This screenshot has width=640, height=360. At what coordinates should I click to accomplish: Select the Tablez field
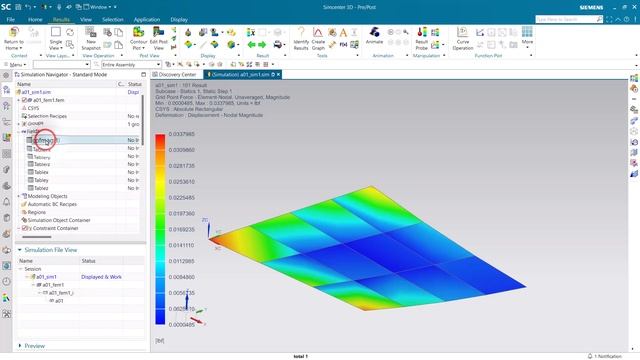tap(41, 188)
